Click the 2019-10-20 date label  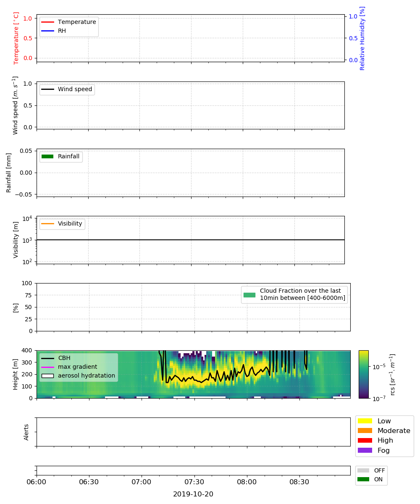193,494
